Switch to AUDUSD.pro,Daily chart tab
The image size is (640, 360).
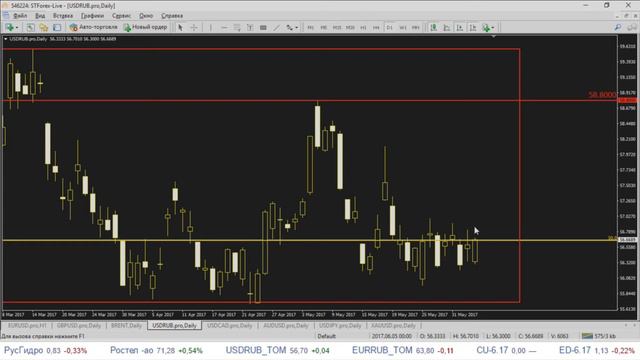(x=286, y=325)
